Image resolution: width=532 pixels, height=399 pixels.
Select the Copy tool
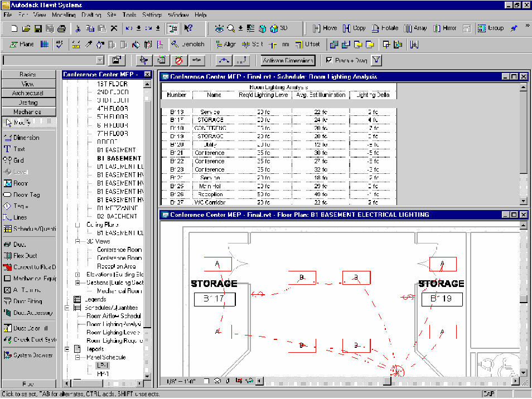coord(354,28)
